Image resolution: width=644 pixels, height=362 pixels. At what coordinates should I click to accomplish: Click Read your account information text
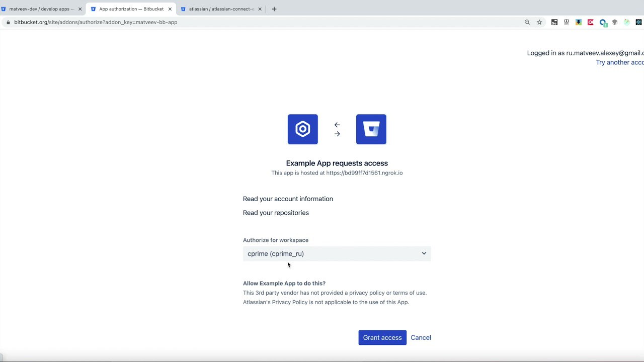click(288, 199)
